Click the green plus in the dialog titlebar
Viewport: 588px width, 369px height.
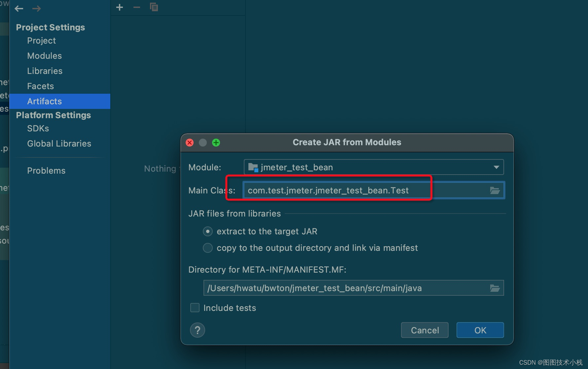point(216,143)
